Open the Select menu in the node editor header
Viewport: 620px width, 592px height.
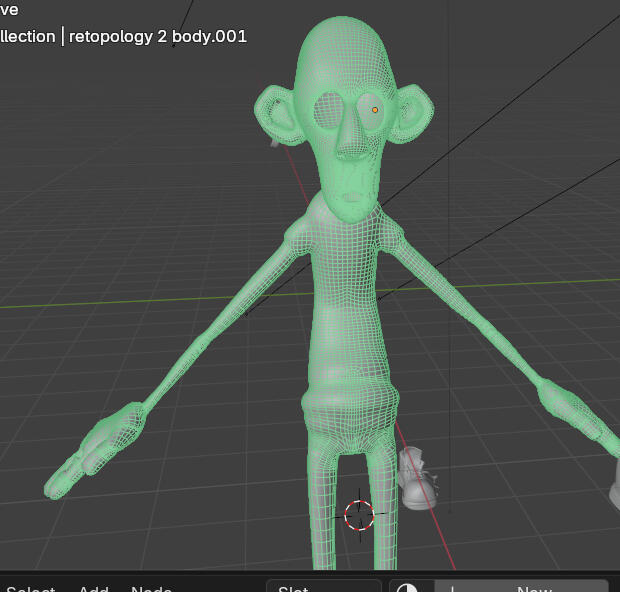(x=30, y=588)
